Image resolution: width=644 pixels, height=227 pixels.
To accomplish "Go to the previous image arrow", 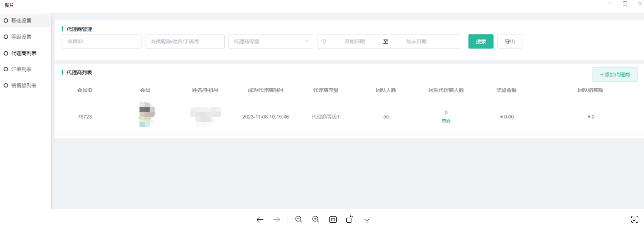I will click(x=260, y=219).
